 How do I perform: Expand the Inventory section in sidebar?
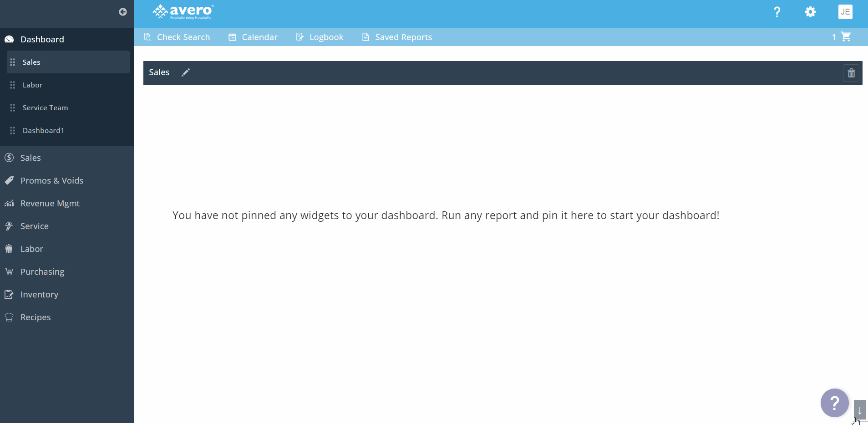[39, 295]
